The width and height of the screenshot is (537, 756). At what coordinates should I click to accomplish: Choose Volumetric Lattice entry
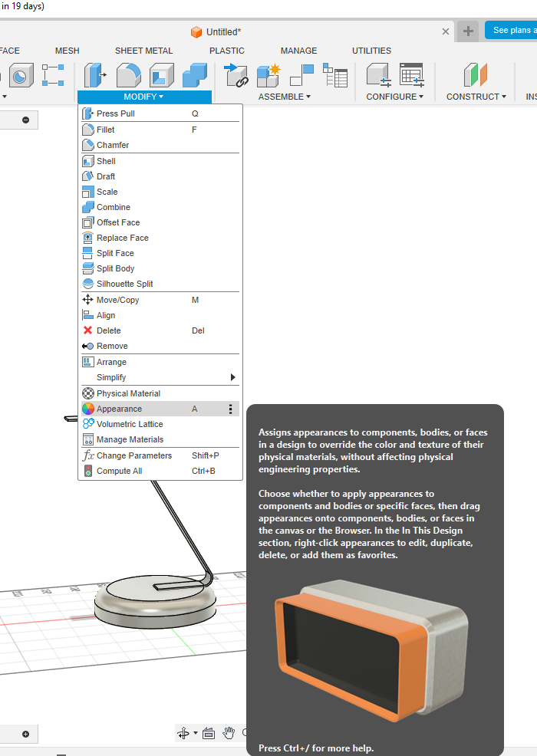coord(160,424)
